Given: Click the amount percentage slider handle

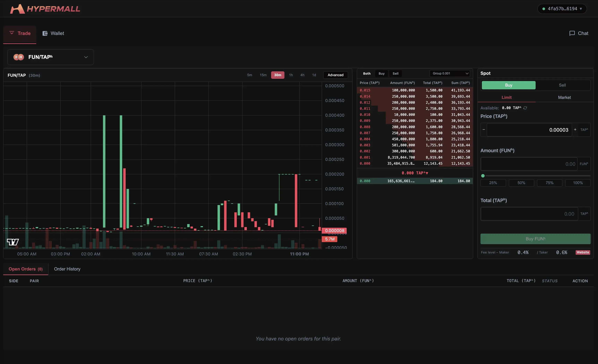Looking at the screenshot, I should pos(483,176).
